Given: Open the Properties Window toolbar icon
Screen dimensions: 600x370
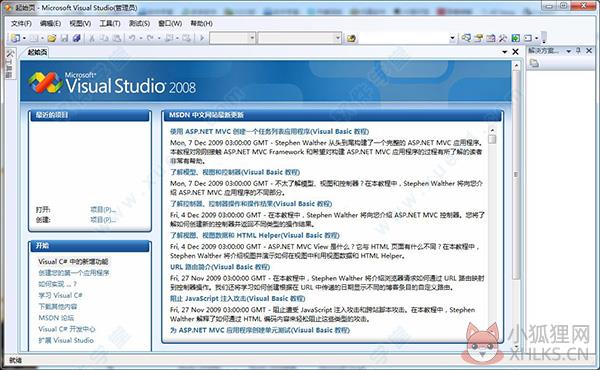Looking at the screenshot, I should pos(478,38).
